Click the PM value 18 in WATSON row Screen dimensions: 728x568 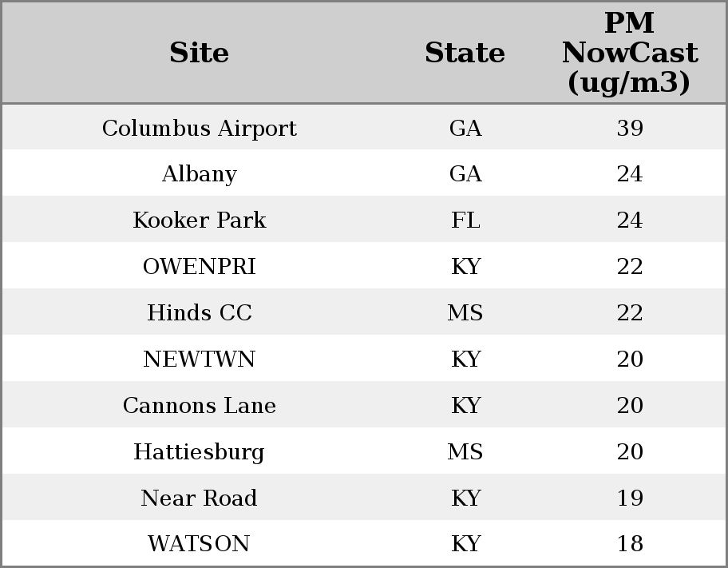pos(629,544)
